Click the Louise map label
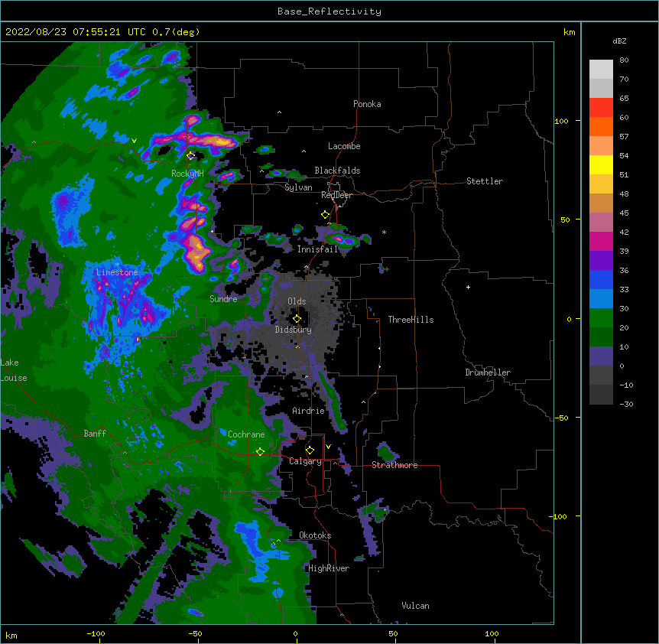Viewport: 659px width, 644px height. pos(14,378)
